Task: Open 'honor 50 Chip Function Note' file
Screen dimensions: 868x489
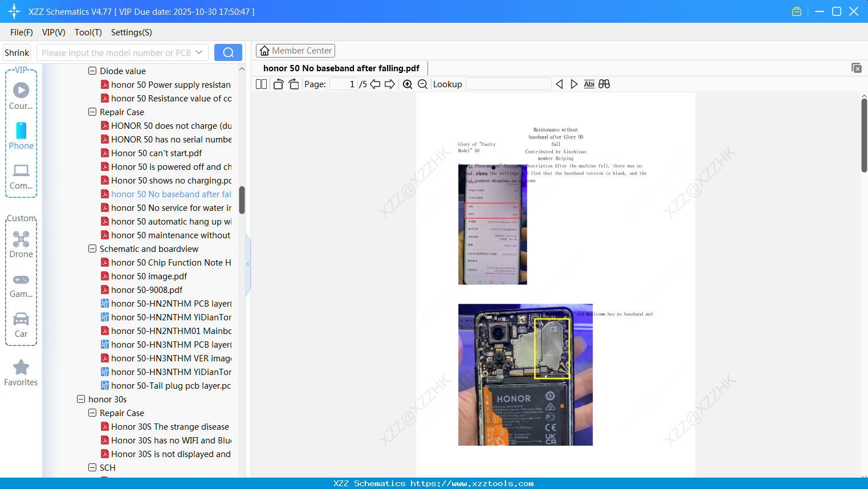Action: [166, 263]
